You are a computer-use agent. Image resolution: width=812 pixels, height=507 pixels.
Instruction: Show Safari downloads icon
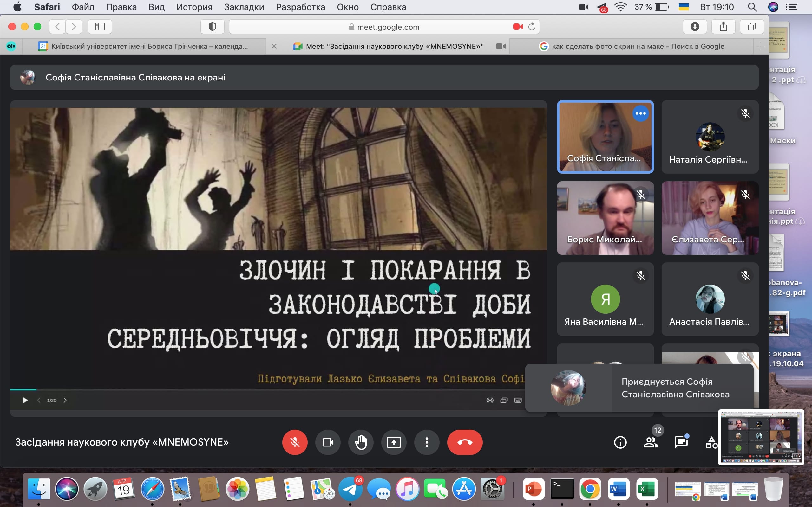tap(695, 27)
